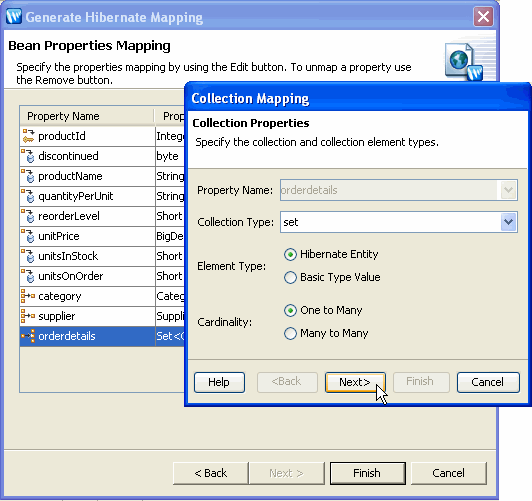Open the Collection Type dropdown arrow

pyautogui.click(x=508, y=222)
